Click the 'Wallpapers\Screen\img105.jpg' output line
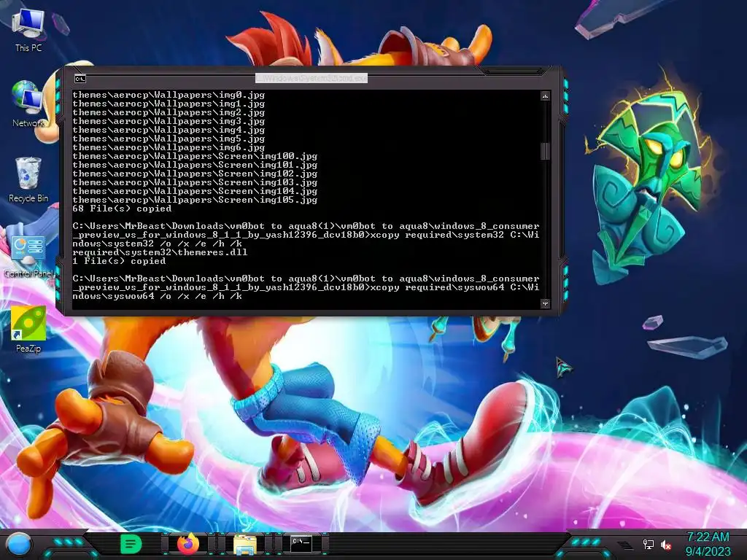This screenshot has height=560, width=747. pos(195,200)
